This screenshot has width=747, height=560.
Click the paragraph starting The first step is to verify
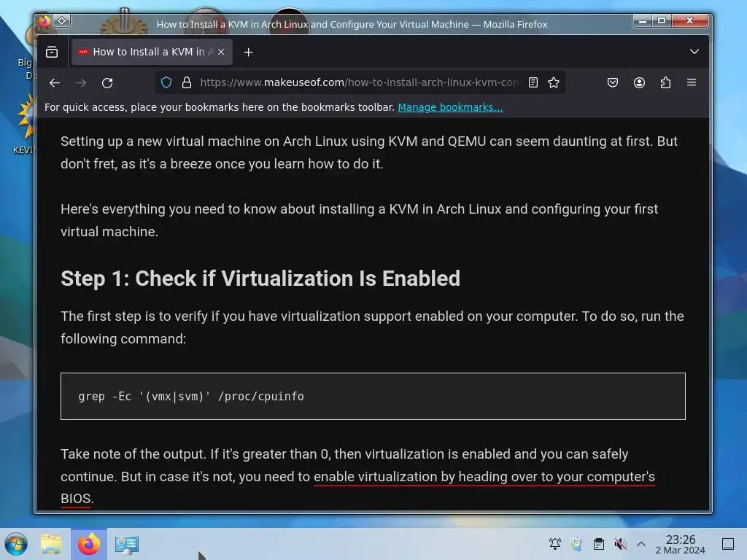coord(372,327)
